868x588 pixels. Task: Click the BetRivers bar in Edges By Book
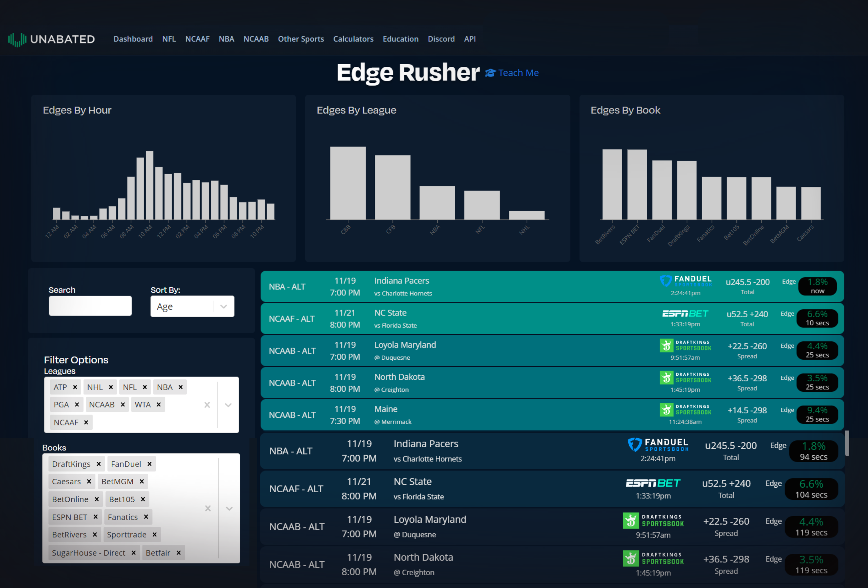click(x=612, y=185)
